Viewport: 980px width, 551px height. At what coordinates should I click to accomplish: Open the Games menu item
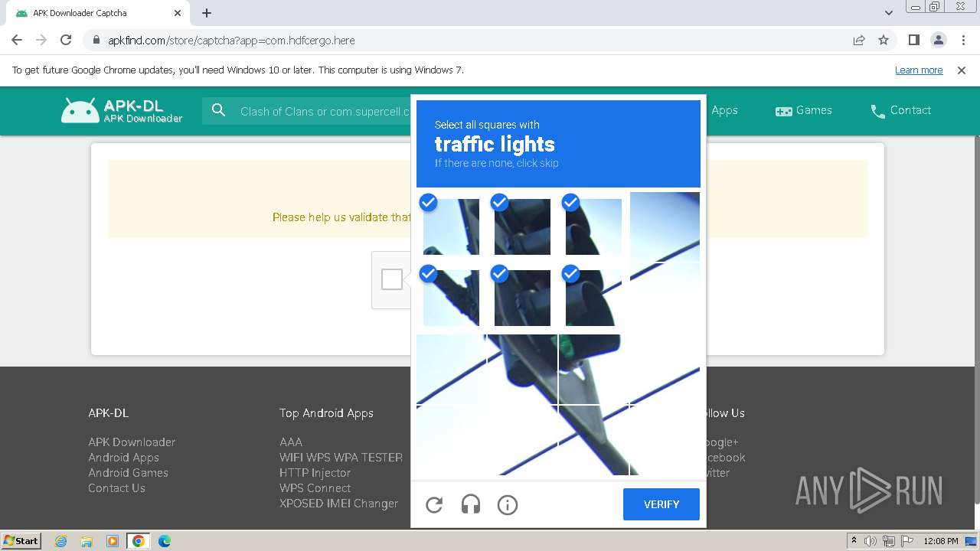point(804,110)
